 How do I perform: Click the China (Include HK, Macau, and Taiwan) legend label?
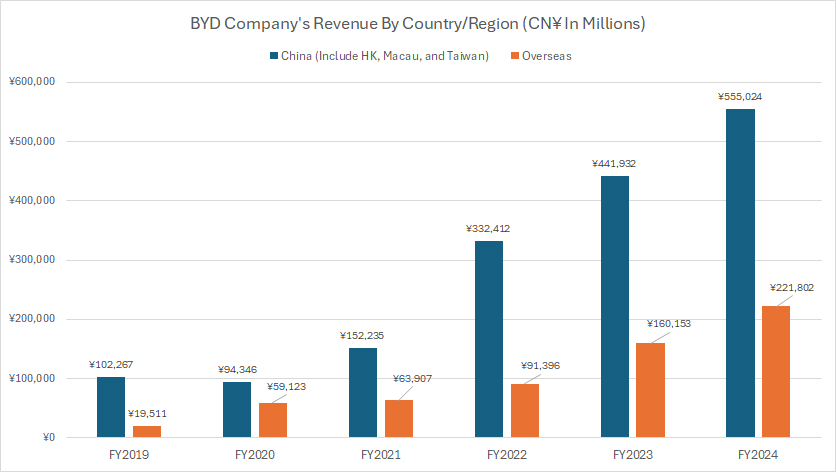click(x=385, y=56)
